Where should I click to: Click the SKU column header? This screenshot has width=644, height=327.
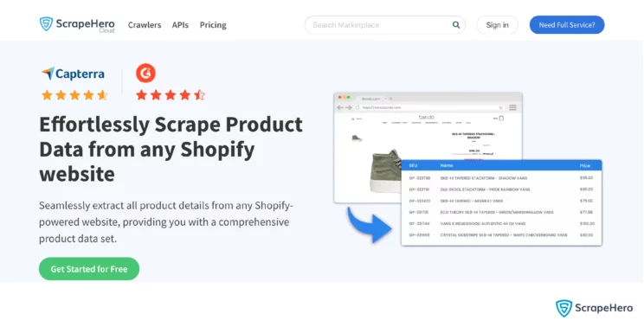(x=413, y=165)
